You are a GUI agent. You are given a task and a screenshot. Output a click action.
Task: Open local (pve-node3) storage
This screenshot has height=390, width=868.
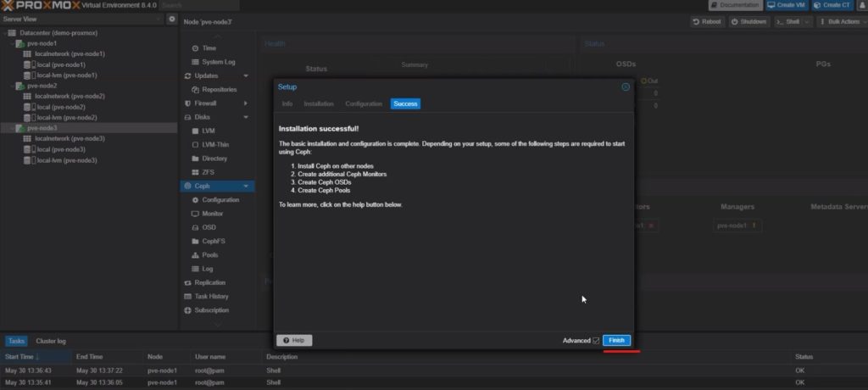(x=61, y=149)
